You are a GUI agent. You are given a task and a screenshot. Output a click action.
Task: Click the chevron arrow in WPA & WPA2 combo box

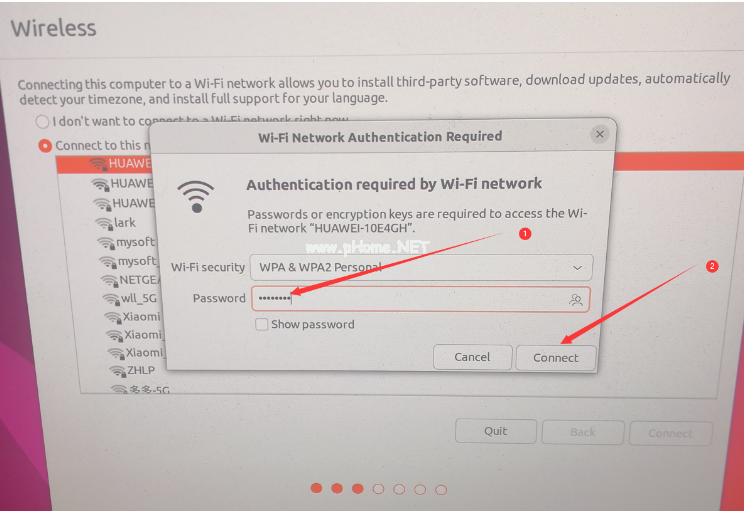pyautogui.click(x=577, y=268)
